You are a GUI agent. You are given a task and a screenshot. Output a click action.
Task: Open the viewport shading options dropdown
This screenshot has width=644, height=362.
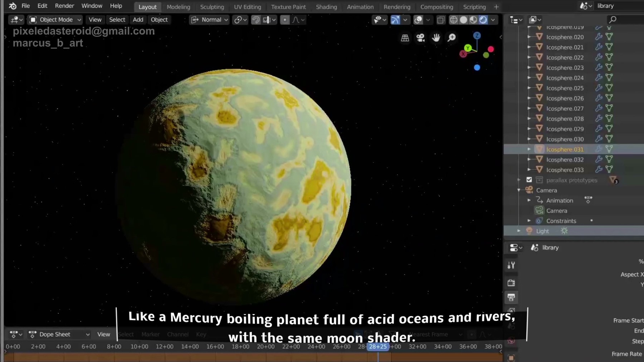pyautogui.click(x=493, y=20)
